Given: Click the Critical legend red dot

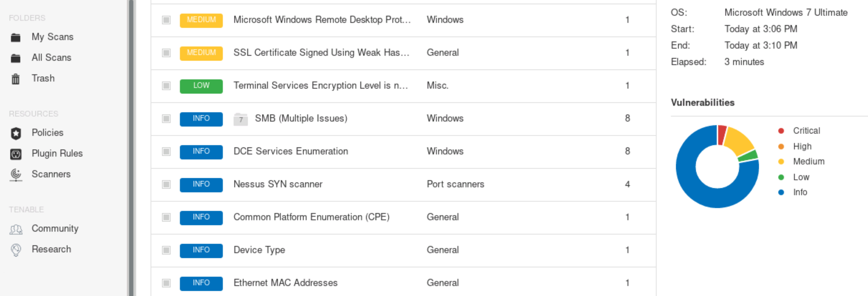Looking at the screenshot, I should (x=781, y=131).
